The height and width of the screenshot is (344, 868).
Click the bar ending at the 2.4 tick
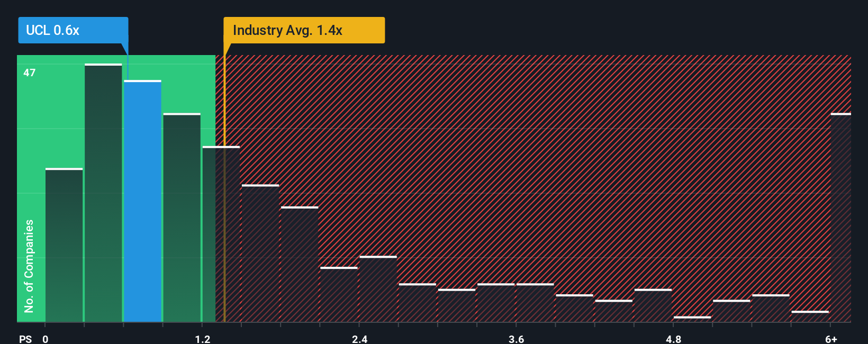point(339,294)
